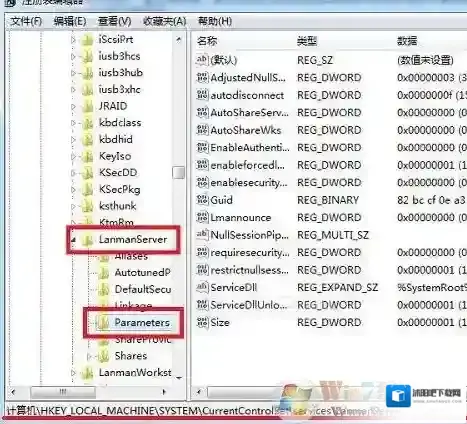467x424 pixels.
Task: Click the Guid binary value icon
Action: (x=202, y=200)
